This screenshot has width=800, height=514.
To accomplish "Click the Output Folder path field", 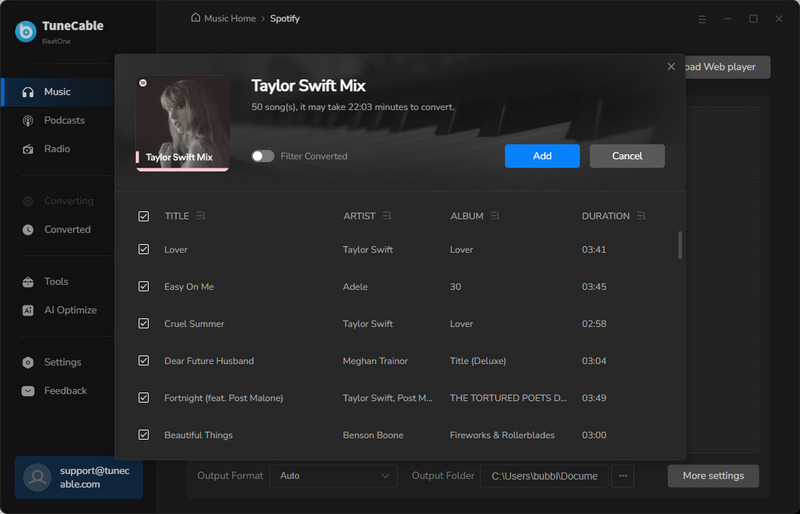I will pos(544,476).
